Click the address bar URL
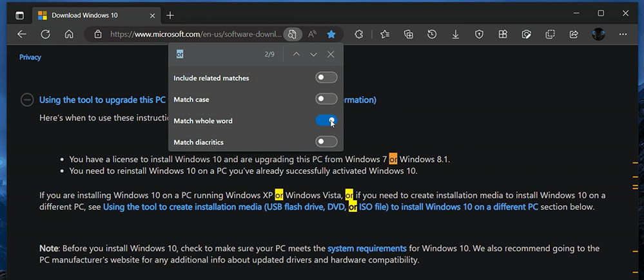Viewport: 644px width, 280px height. [196, 34]
